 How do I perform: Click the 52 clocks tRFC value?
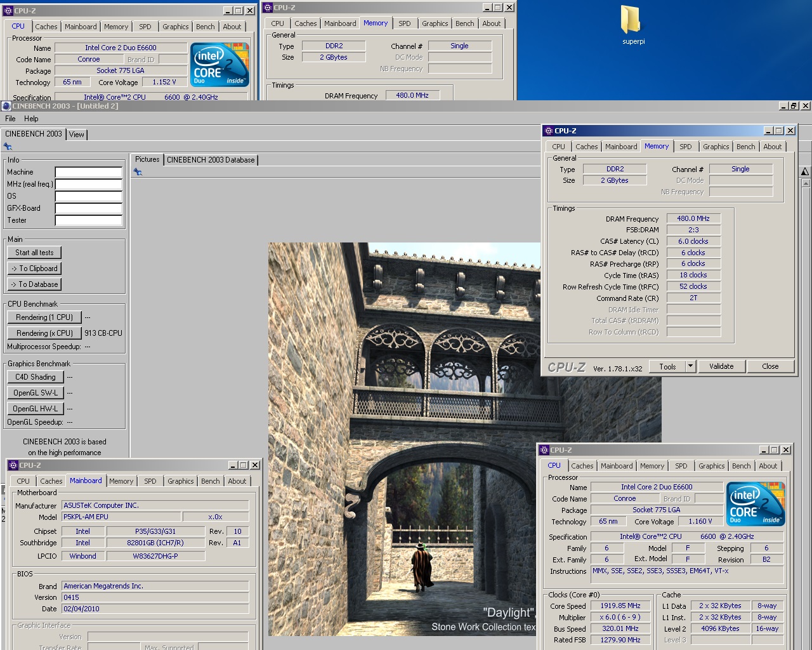pyautogui.click(x=693, y=286)
